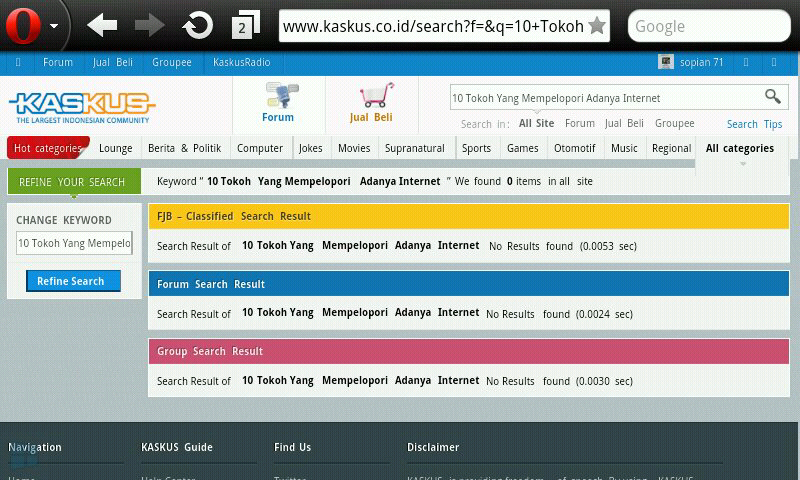Open Forum in the top blue bar
This screenshot has height=480, width=800.
58,62
